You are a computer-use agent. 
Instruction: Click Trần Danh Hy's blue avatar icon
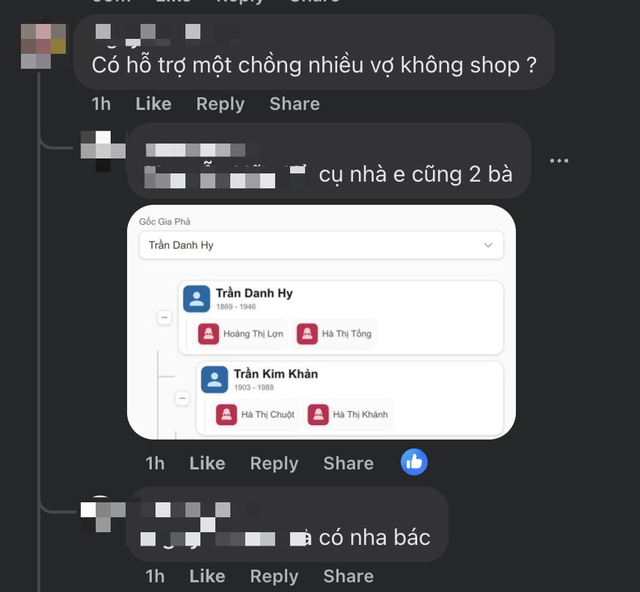click(x=196, y=298)
